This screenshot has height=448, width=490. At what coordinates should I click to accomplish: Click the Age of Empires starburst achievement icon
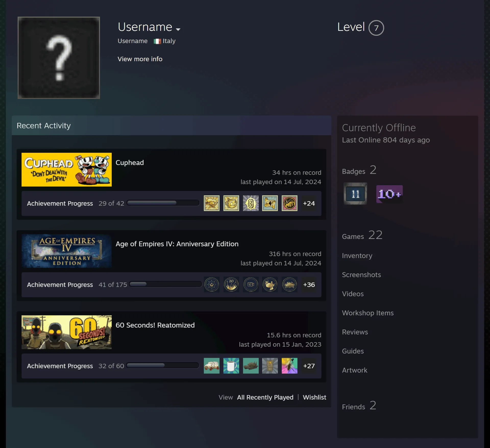tap(212, 284)
